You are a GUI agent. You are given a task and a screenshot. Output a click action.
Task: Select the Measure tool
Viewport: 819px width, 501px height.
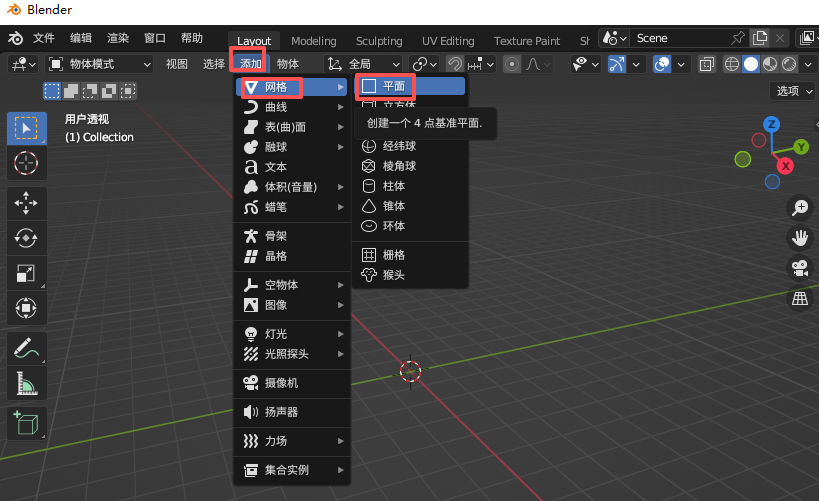26,383
